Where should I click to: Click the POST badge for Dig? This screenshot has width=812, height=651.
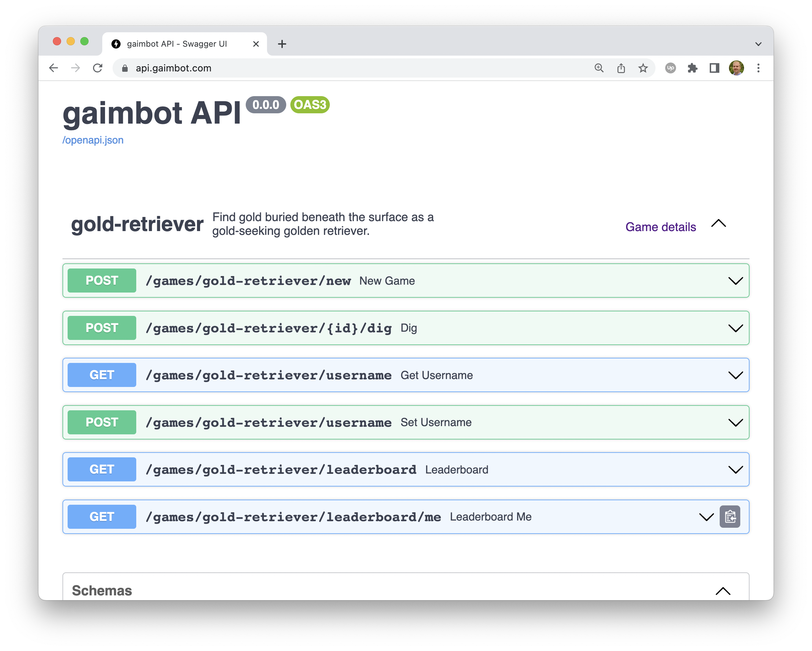pos(102,328)
